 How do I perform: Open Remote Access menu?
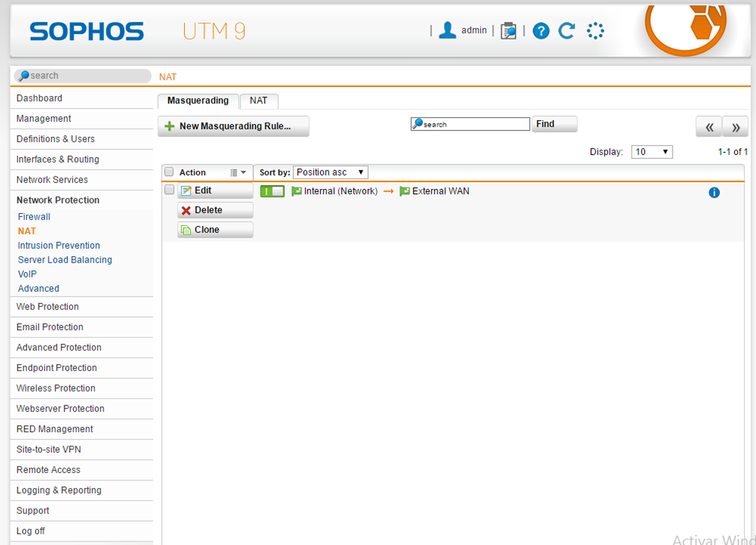(x=82, y=470)
